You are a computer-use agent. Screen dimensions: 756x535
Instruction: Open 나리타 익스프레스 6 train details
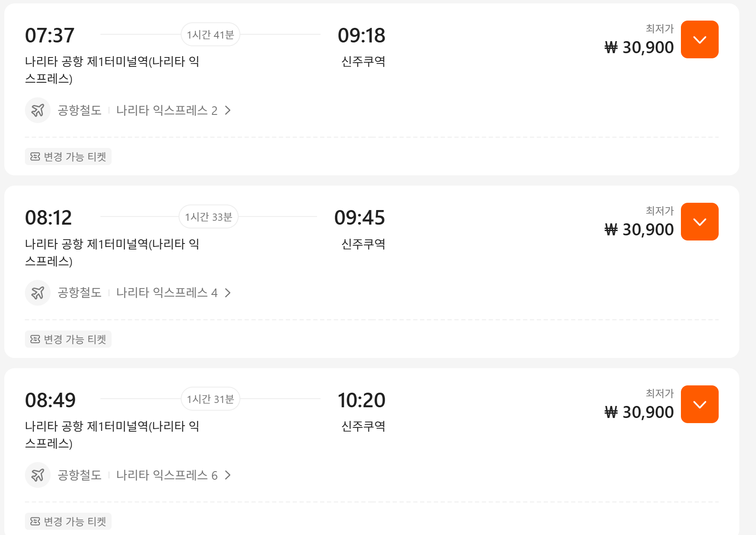pyautogui.click(x=166, y=475)
